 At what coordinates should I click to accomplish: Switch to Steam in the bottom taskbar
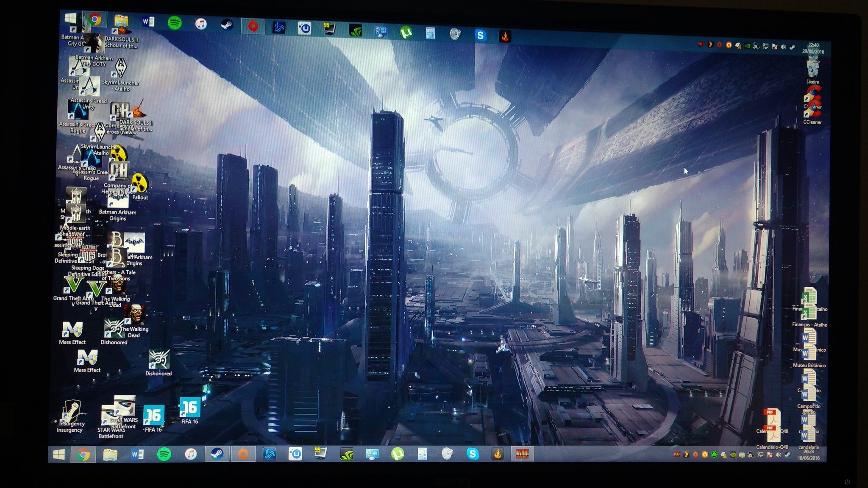pos(217,455)
